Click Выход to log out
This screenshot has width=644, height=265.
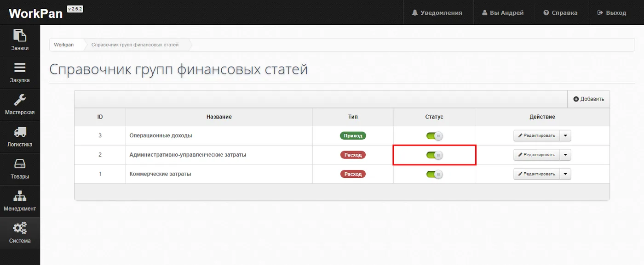pos(612,12)
